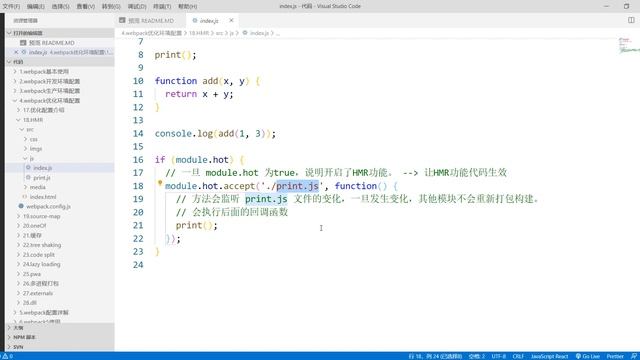Expand the 20.oneOf folder
The height and width of the screenshot is (360, 640).
(60, 226)
